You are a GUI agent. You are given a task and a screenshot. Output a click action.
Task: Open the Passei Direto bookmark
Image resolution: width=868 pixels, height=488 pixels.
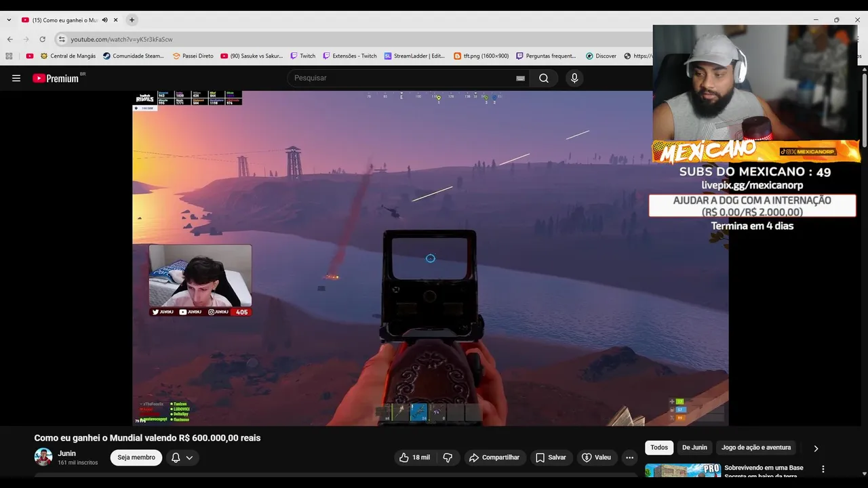pos(193,56)
